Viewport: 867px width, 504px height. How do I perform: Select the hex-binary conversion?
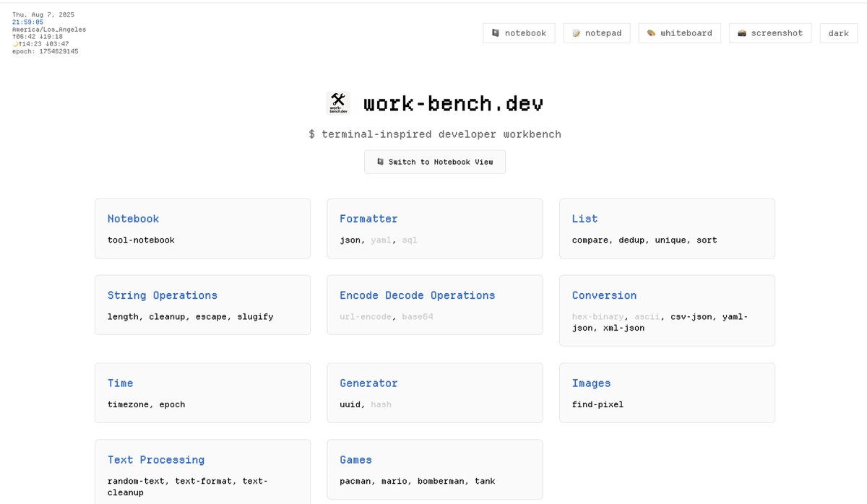[598, 316]
